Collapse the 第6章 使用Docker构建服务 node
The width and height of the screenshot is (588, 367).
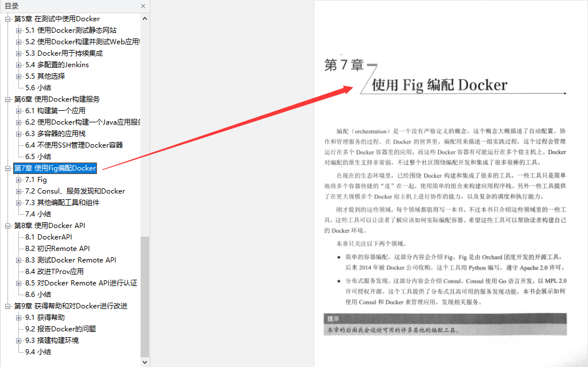(x=7, y=99)
